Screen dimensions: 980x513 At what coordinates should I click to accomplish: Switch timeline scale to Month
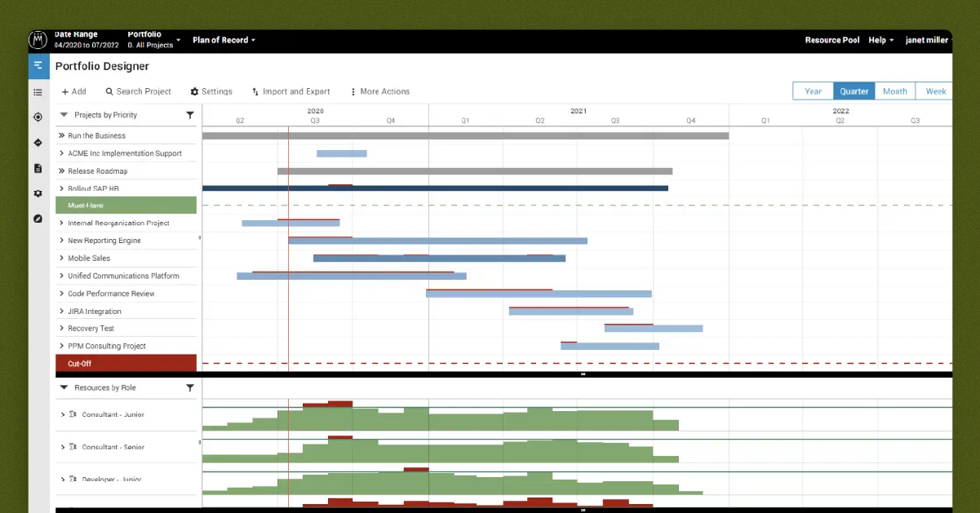(895, 91)
